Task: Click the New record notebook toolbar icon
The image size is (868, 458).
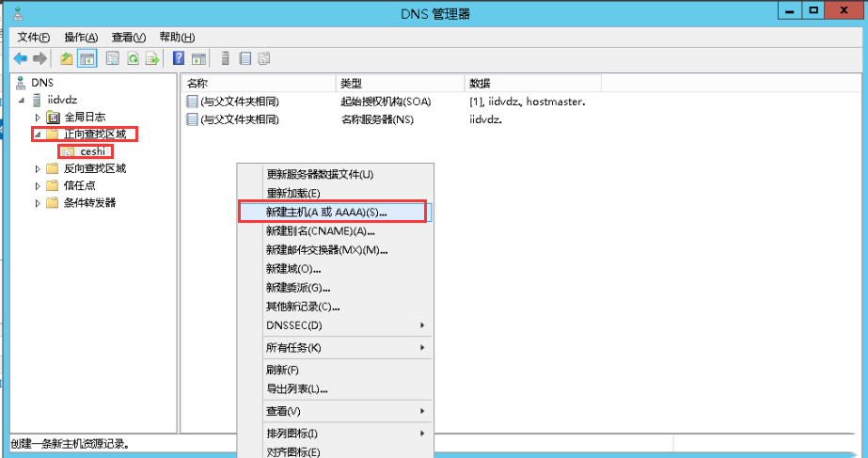Action: (x=245, y=58)
